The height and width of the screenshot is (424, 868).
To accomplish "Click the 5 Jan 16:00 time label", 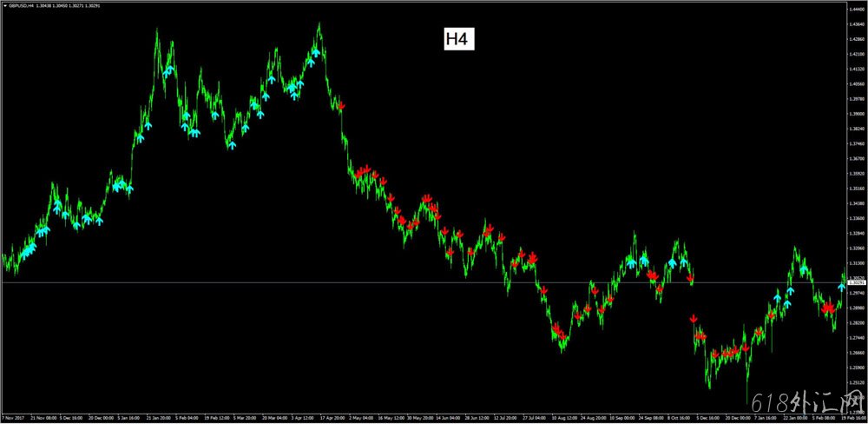I will click(x=129, y=418).
